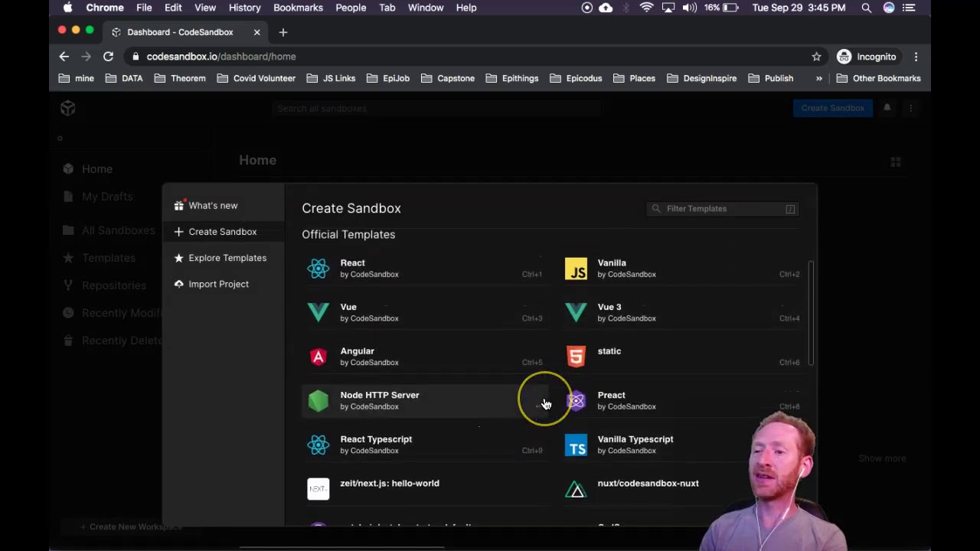The width and height of the screenshot is (980, 551).
Task: Open the Theorem bookmark folder
Action: (180, 78)
